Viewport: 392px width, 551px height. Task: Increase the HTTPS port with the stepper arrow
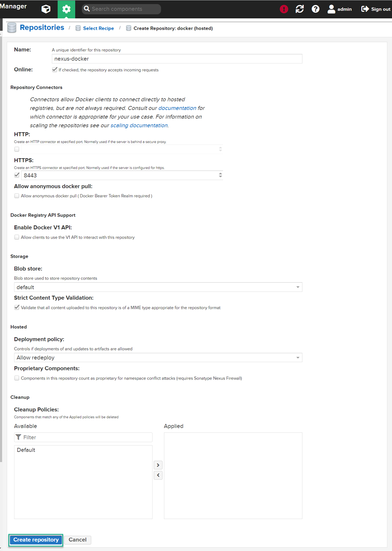(220, 173)
